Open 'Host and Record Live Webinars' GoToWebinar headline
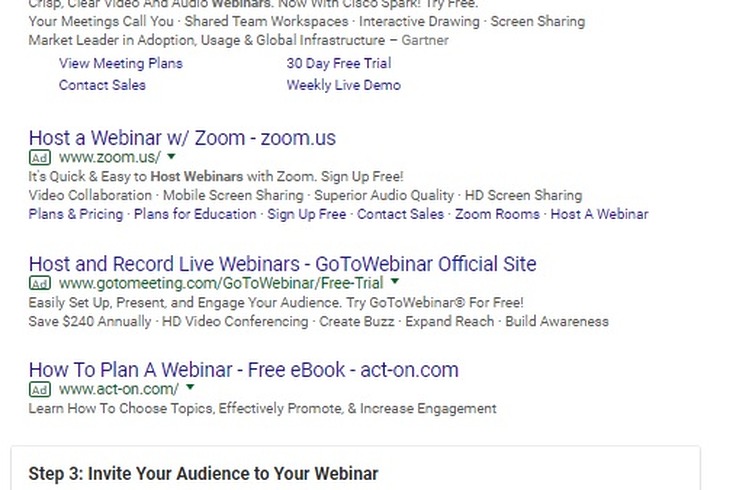Image resolution: width=736 pixels, height=490 pixels. (282, 264)
